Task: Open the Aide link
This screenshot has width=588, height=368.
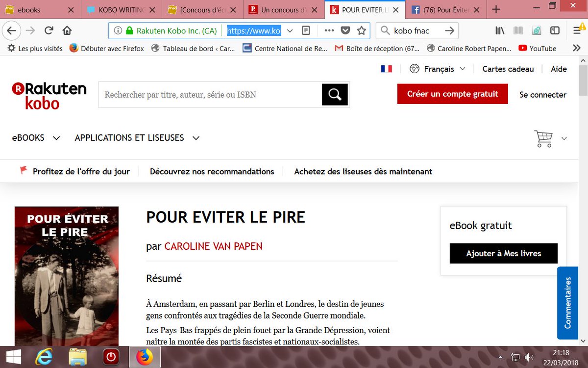Action: coord(559,69)
